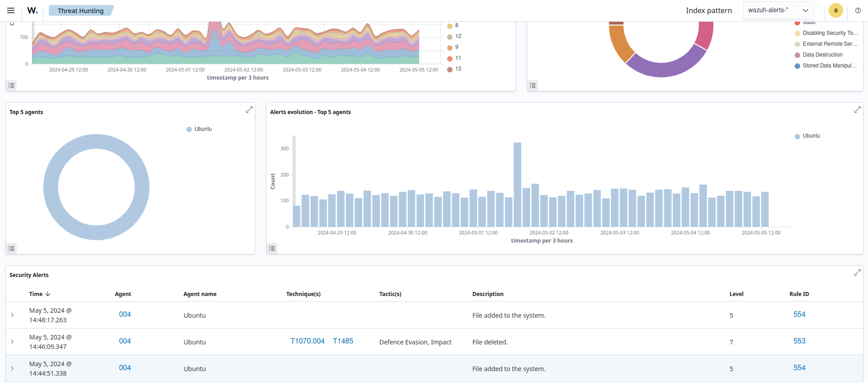Open rule ID 553 link
The height and width of the screenshot is (382, 868).
[799, 341]
